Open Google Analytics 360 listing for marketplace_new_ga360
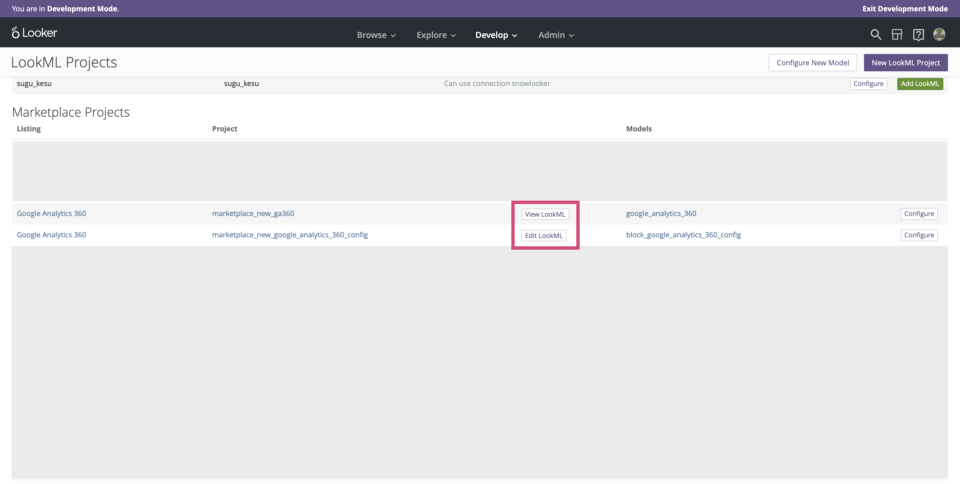The width and height of the screenshot is (960, 484). tap(51, 214)
